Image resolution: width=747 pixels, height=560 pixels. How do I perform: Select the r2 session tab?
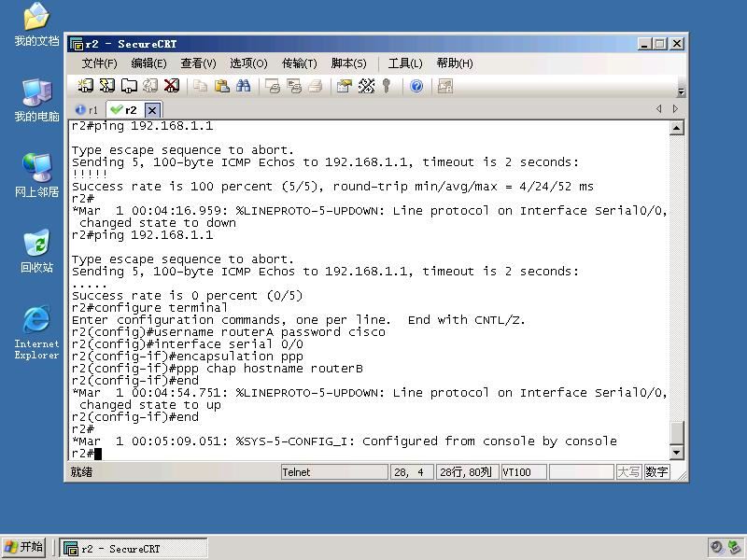pos(124,110)
